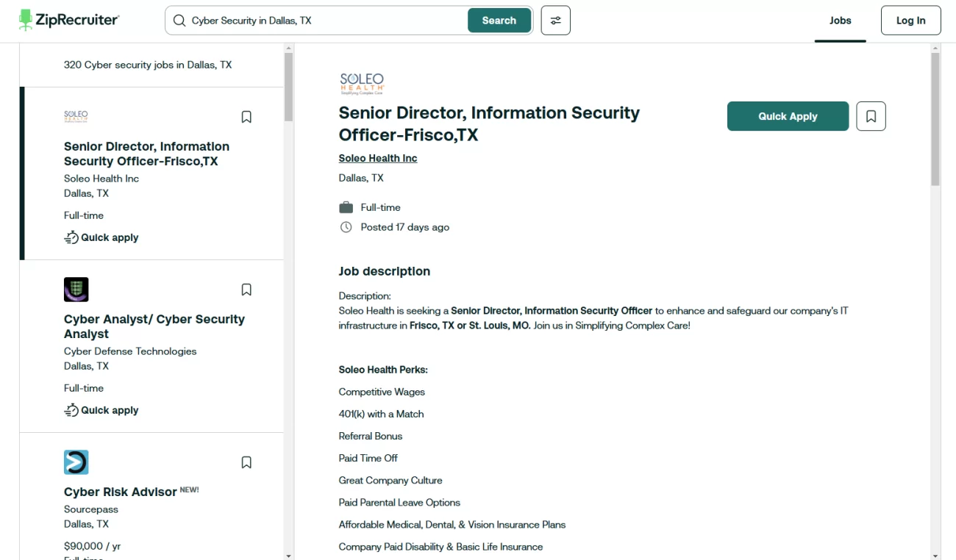956x560 pixels.
Task: Click the detail pane scroll up arrow
Action: [935, 48]
